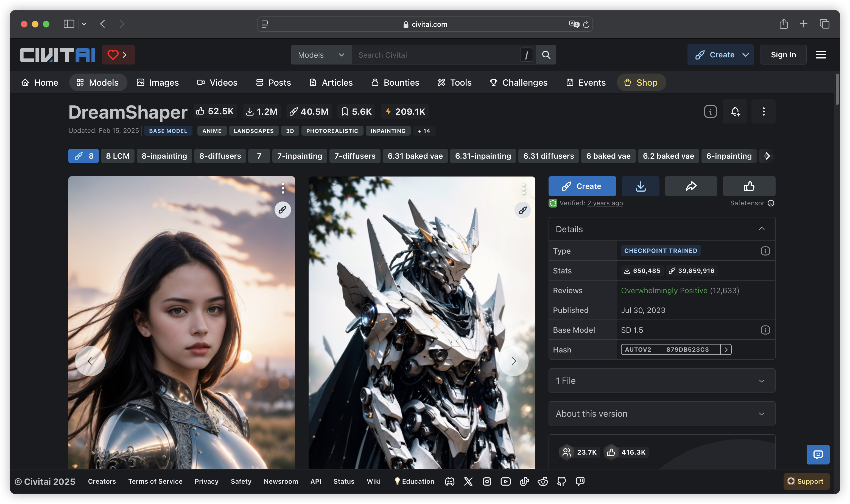Click the Sign In button

click(783, 55)
